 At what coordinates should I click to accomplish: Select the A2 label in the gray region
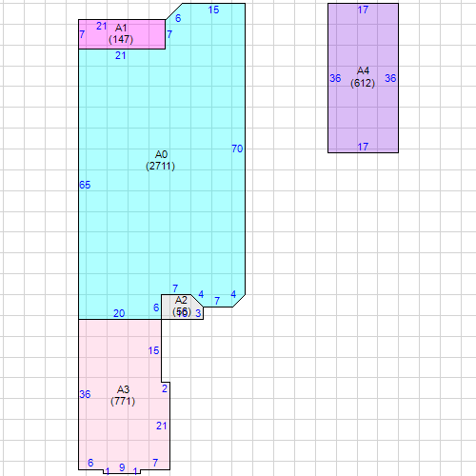pyautogui.click(x=181, y=300)
